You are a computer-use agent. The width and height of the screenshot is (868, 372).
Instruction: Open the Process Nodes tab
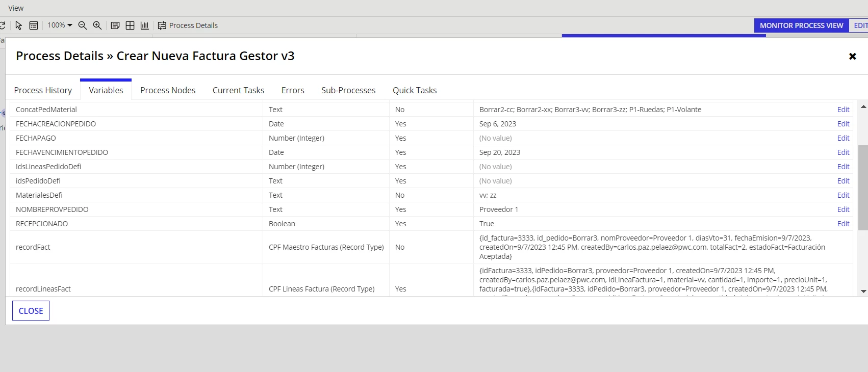[168, 90]
